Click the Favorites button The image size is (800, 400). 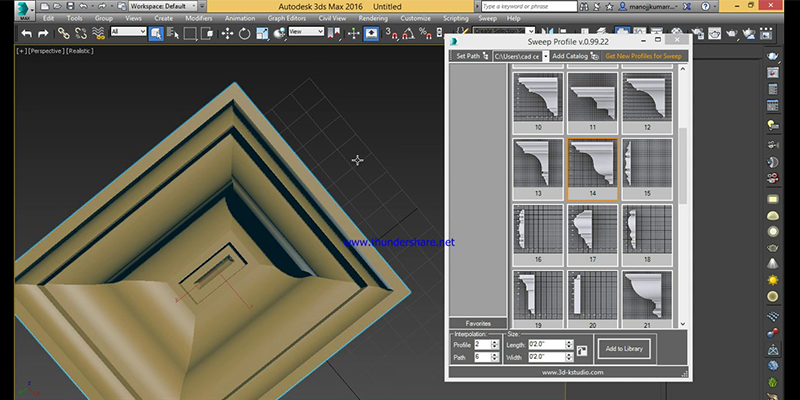pyautogui.click(x=478, y=323)
